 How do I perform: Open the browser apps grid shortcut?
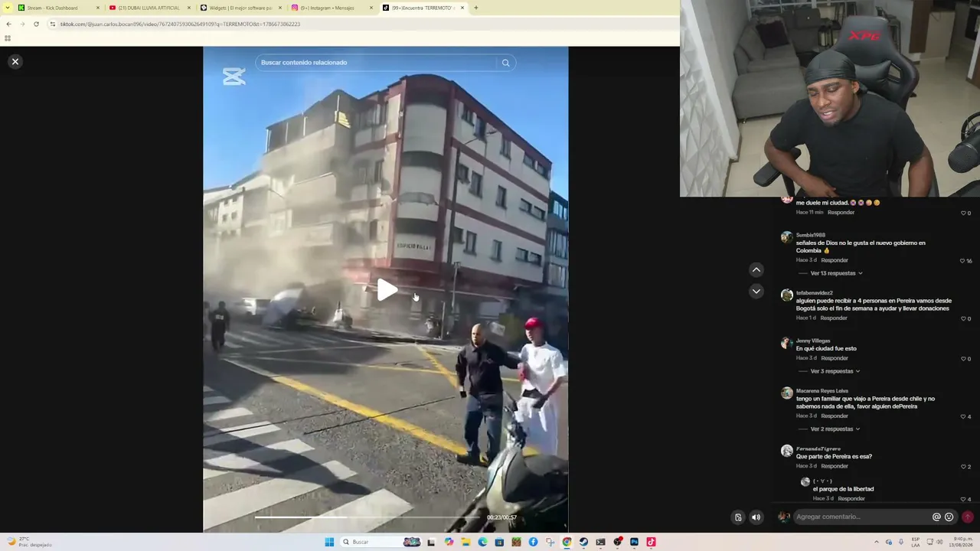point(8,38)
